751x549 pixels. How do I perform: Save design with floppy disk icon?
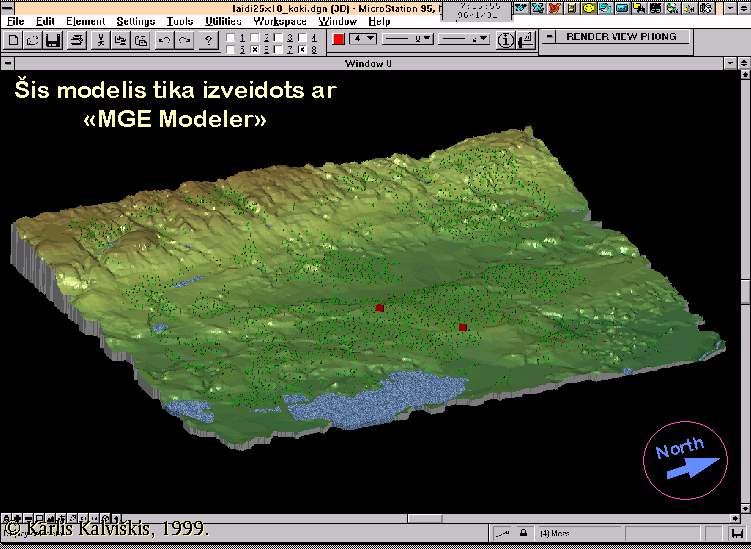coord(53,41)
